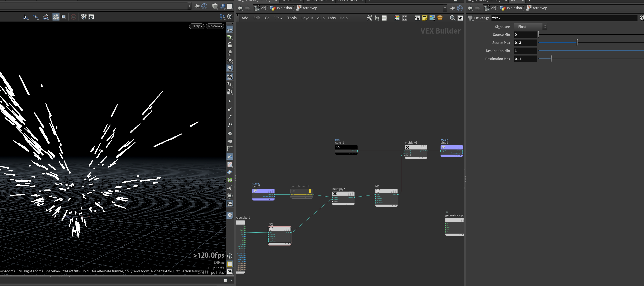Click the Source Max slider handle
Screen dimensions: 644x286
click(577, 43)
